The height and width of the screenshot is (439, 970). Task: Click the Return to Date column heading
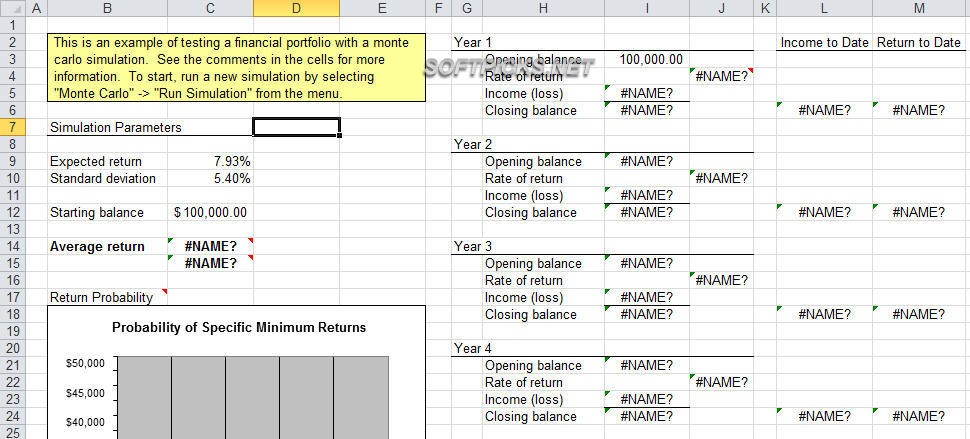pos(919,43)
